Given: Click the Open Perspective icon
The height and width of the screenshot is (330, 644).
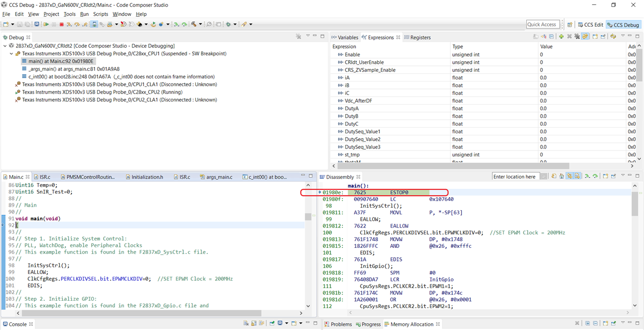Looking at the screenshot, I should coord(570,25).
